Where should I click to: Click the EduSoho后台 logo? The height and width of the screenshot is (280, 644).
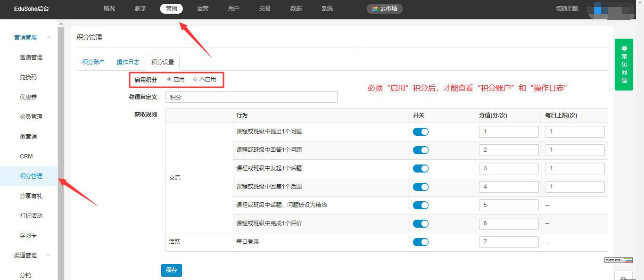point(30,8)
